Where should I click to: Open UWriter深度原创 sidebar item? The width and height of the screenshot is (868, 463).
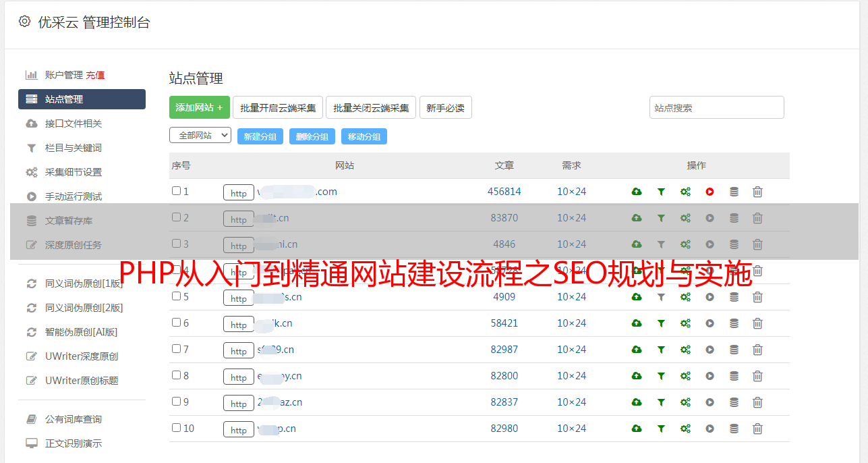click(x=82, y=356)
